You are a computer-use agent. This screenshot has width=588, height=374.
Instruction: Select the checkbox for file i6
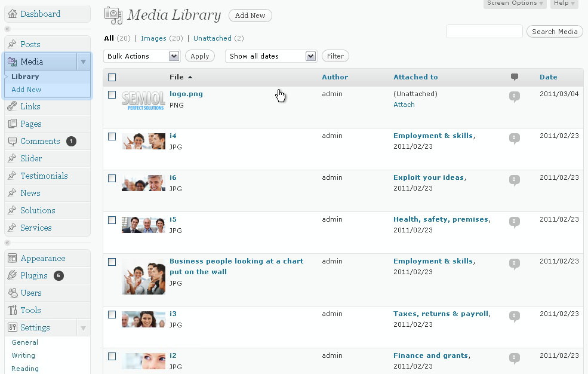tap(112, 178)
